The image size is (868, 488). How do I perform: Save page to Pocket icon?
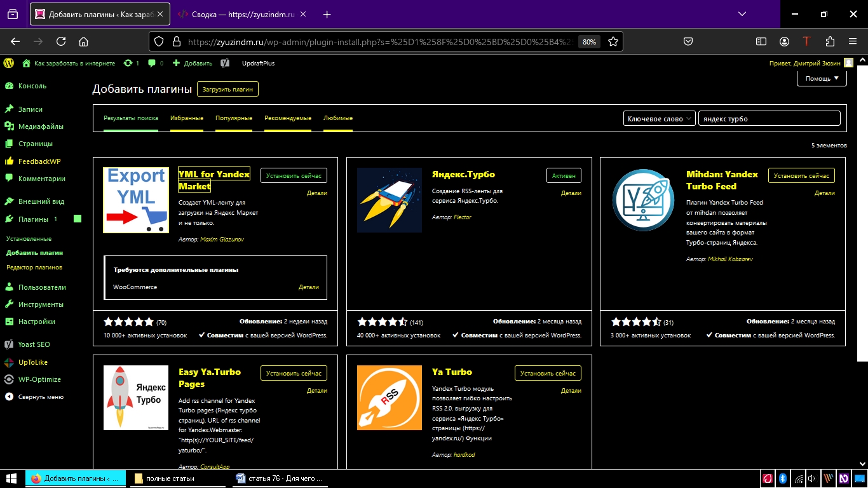point(688,41)
